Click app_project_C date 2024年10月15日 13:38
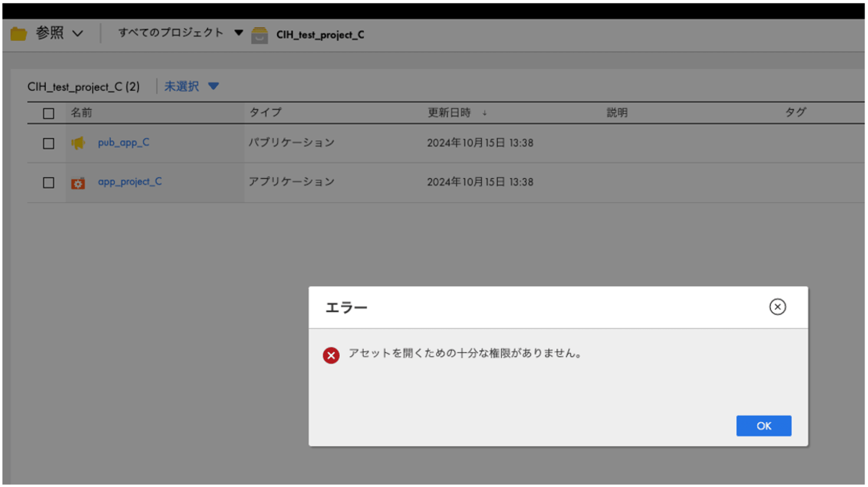 pyautogui.click(x=480, y=182)
